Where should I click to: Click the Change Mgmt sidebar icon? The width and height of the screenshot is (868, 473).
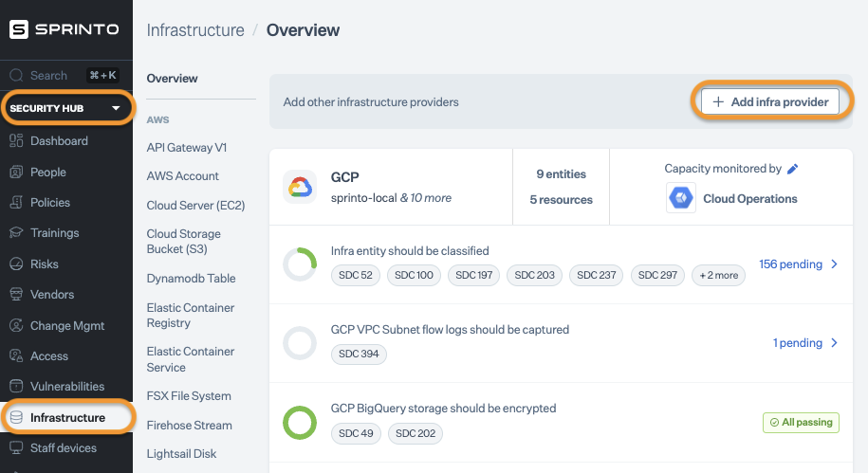click(x=16, y=325)
